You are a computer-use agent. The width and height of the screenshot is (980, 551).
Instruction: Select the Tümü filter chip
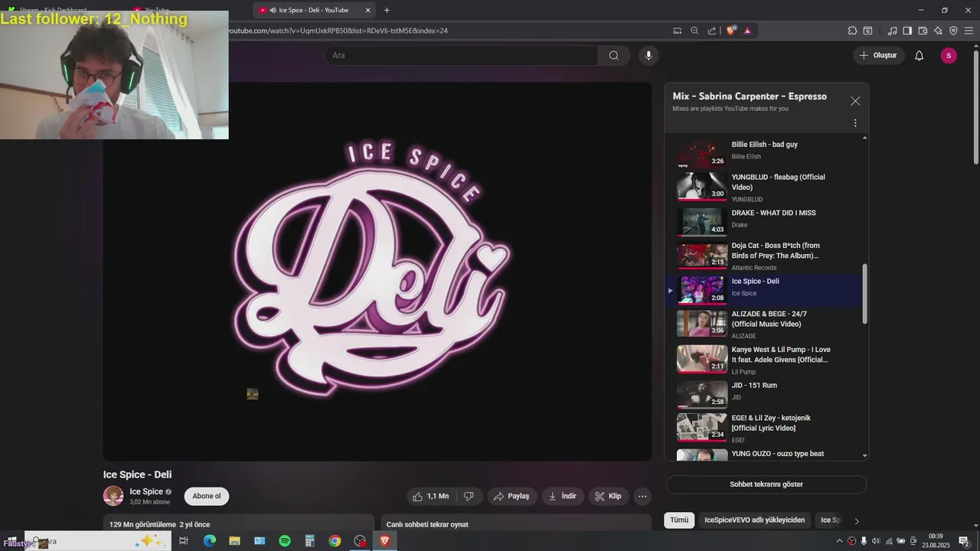coord(679,520)
